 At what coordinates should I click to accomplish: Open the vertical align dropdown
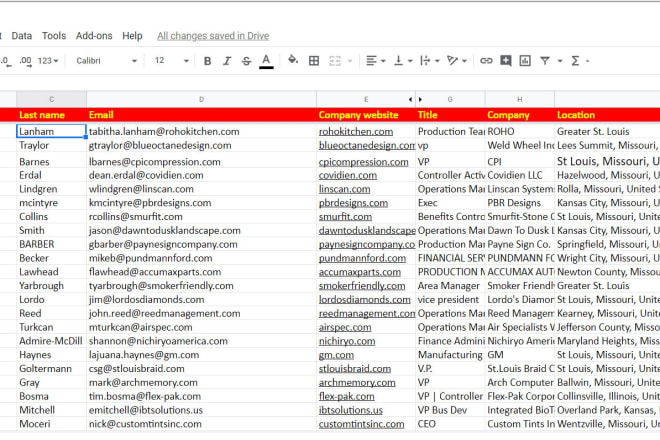point(403,61)
